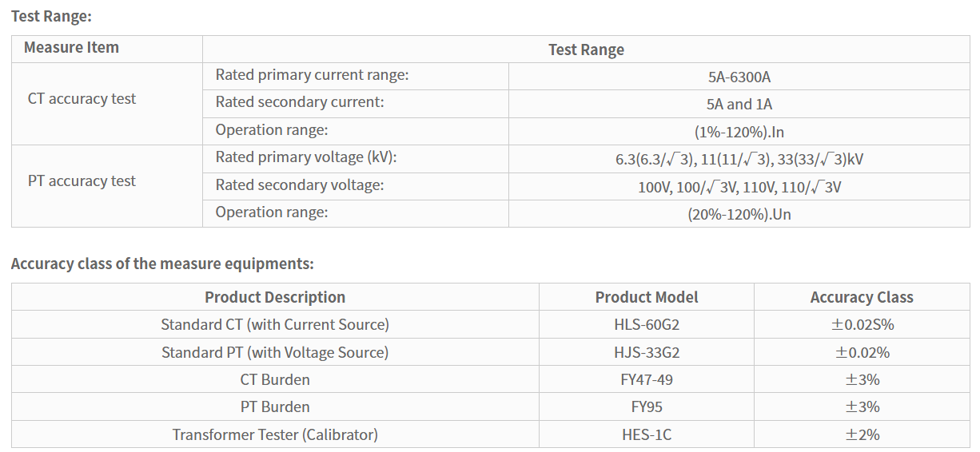Image resolution: width=980 pixels, height=452 pixels.
Task: Click the Transformer Tester (Calibrator) row label
Action: pos(275,434)
